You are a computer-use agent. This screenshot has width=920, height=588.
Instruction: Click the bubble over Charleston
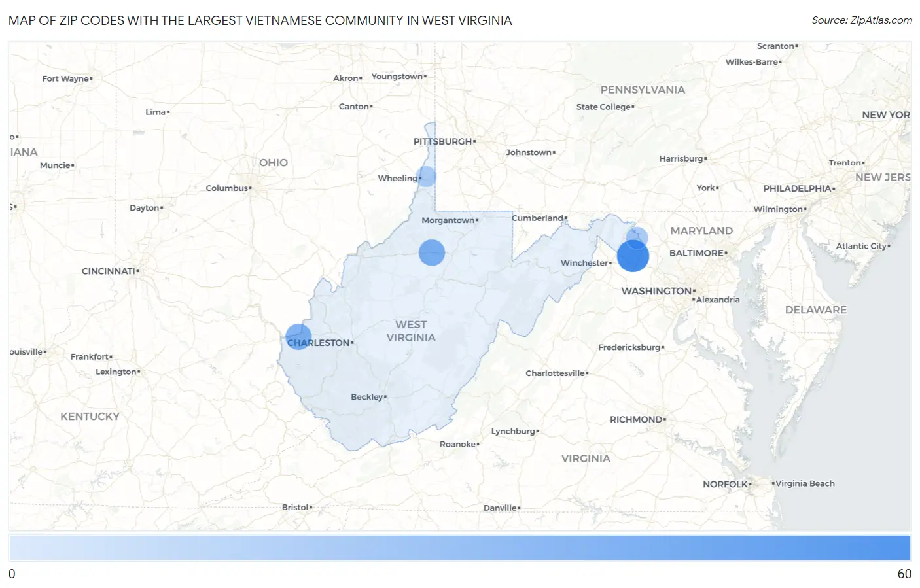(298, 337)
